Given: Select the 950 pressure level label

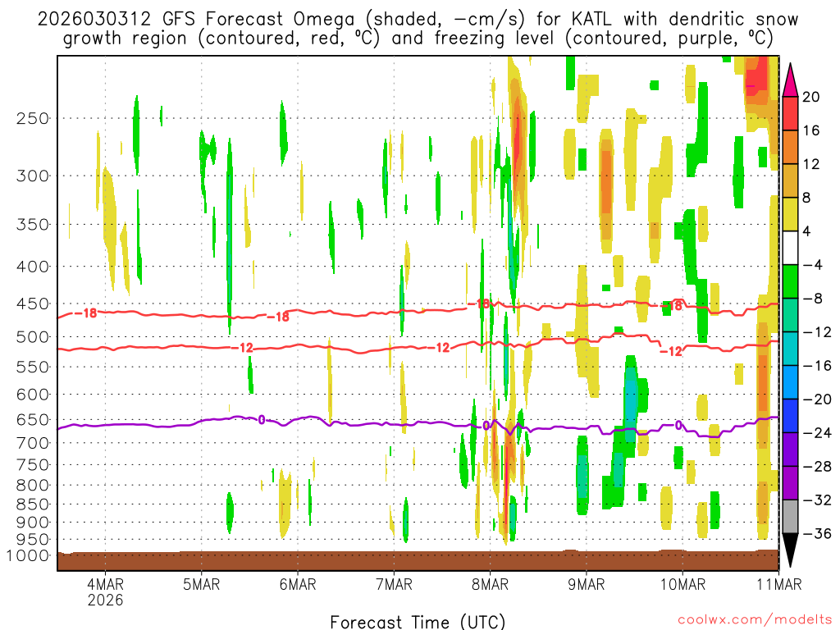Looking at the screenshot, I should pos(33,540).
